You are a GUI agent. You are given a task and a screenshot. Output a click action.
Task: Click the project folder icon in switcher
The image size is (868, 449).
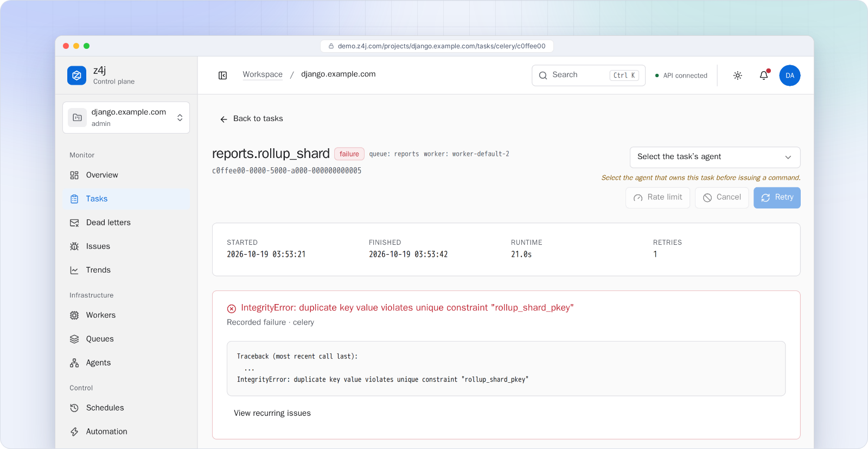[77, 117]
